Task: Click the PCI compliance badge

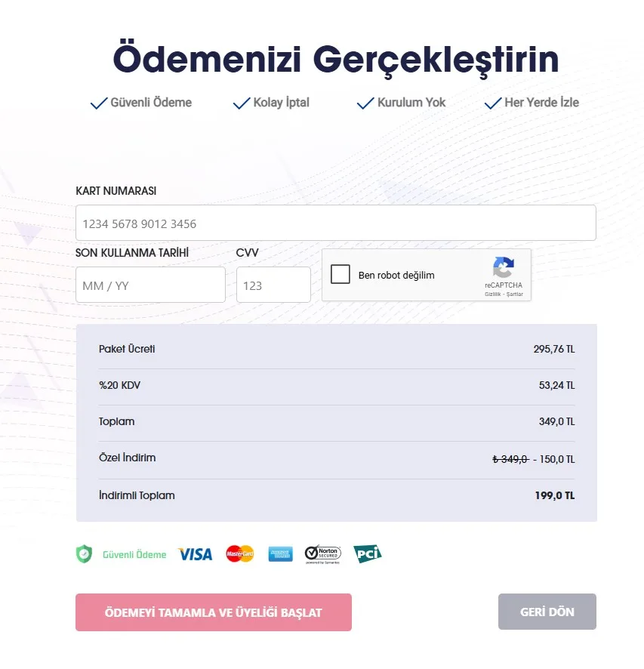Action: (367, 553)
